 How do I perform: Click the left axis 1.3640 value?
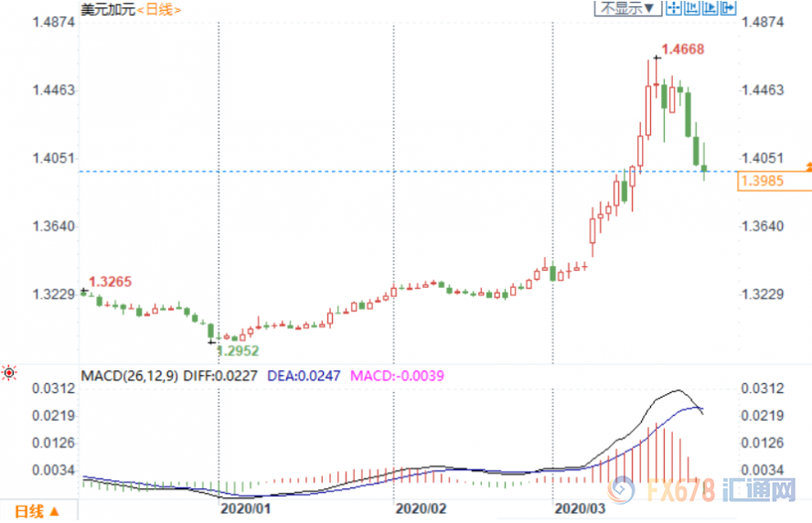53,226
